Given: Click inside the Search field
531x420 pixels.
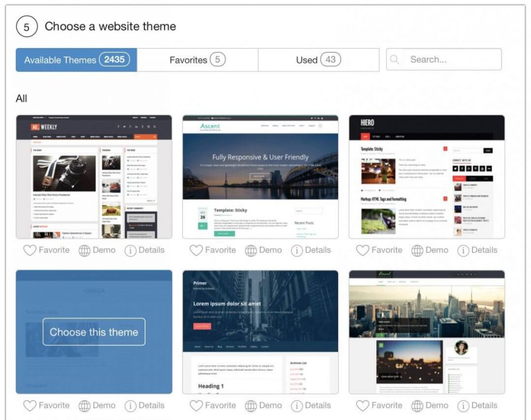Looking at the screenshot, I should tap(446, 59).
